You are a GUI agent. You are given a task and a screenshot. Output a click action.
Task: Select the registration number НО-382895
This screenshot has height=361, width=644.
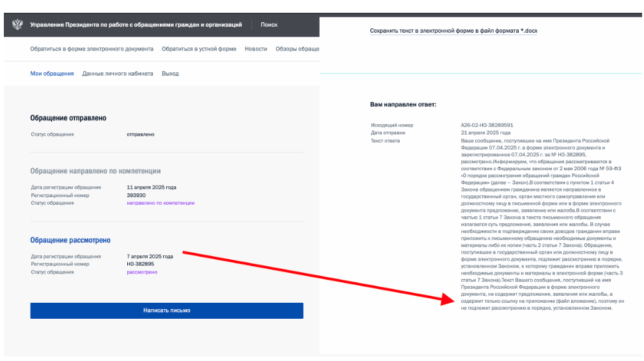[141, 264]
